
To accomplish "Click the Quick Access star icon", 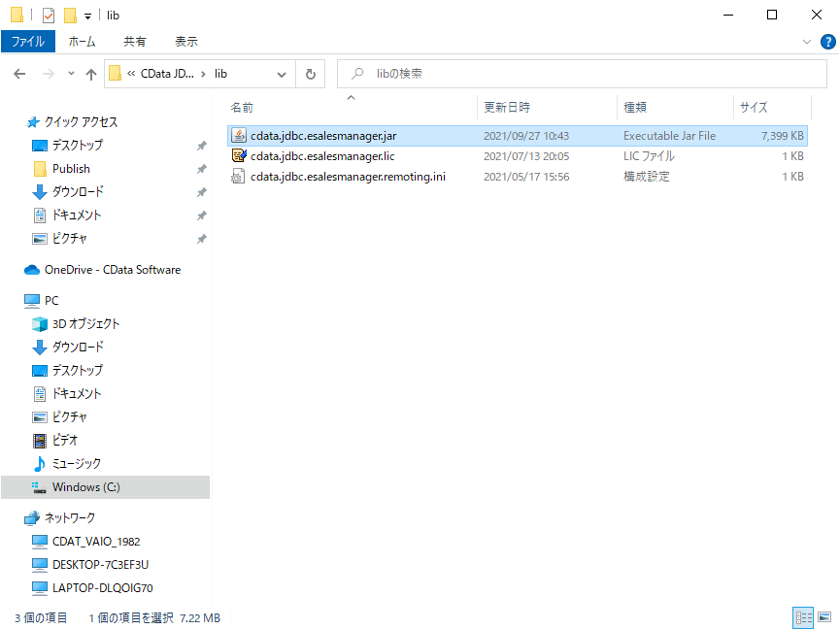I will (x=33, y=122).
